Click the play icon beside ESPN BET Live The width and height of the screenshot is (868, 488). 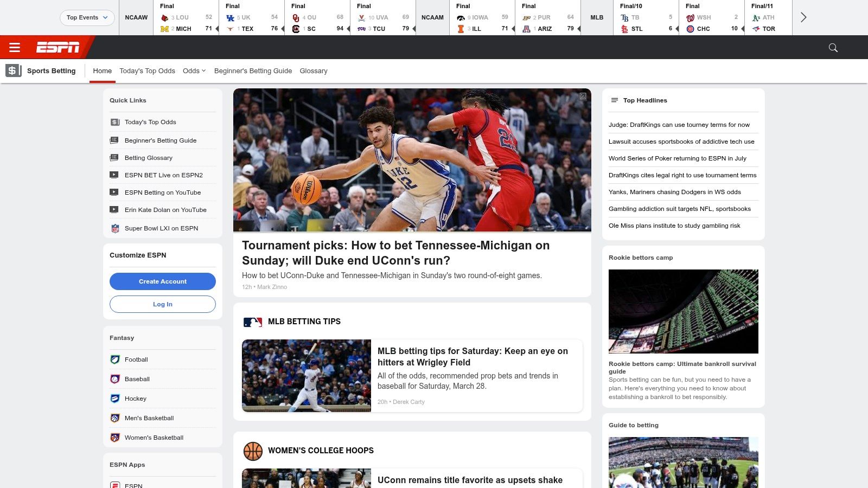[x=114, y=175]
